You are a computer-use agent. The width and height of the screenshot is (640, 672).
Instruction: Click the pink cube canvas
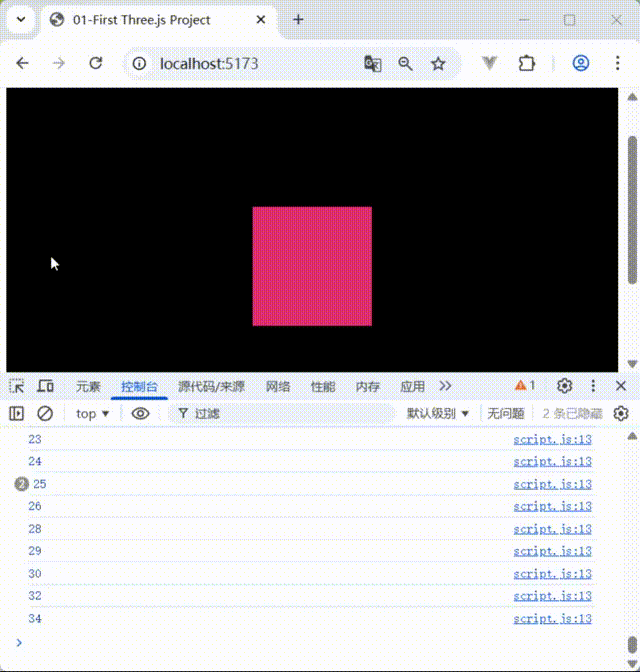[312, 266]
